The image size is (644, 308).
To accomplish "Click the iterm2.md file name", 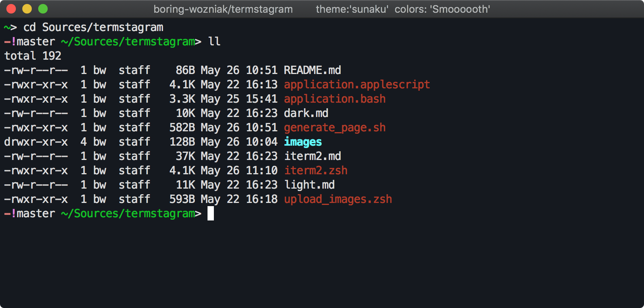I will pos(312,156).
